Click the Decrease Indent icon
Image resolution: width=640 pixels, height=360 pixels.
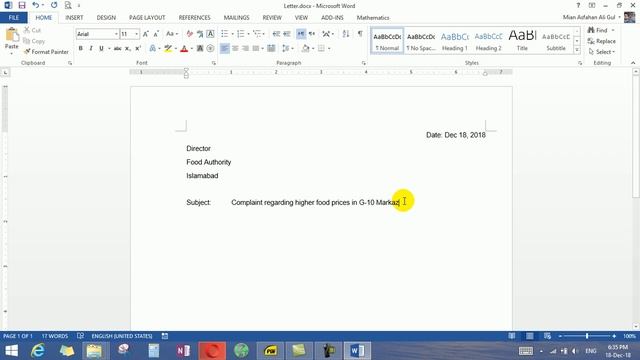(276, 34)
